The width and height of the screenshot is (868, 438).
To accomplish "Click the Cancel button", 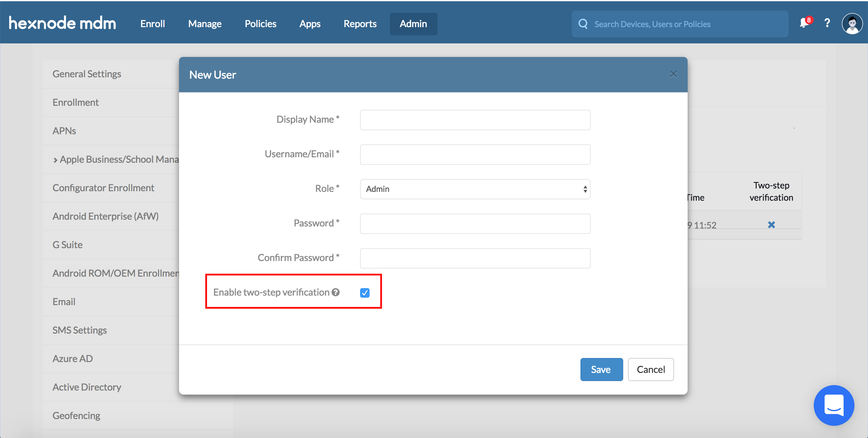I will click(651, 369).
